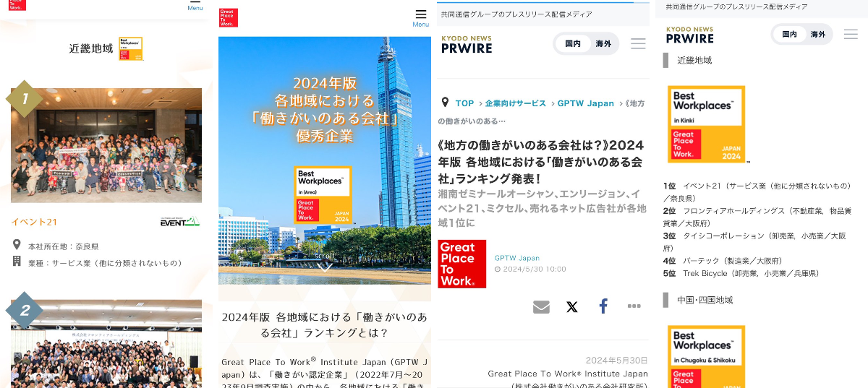Click the イベント21 group photo
Image resolution: width=868 pixels, height=388 pixels.
coord(106,146)
